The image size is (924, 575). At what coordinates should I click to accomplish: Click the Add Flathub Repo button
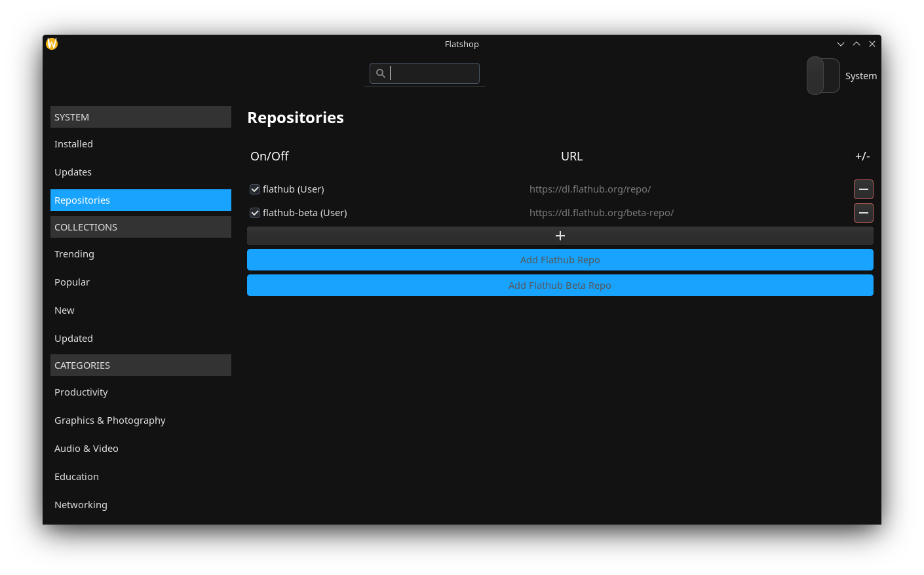[560, 259]
